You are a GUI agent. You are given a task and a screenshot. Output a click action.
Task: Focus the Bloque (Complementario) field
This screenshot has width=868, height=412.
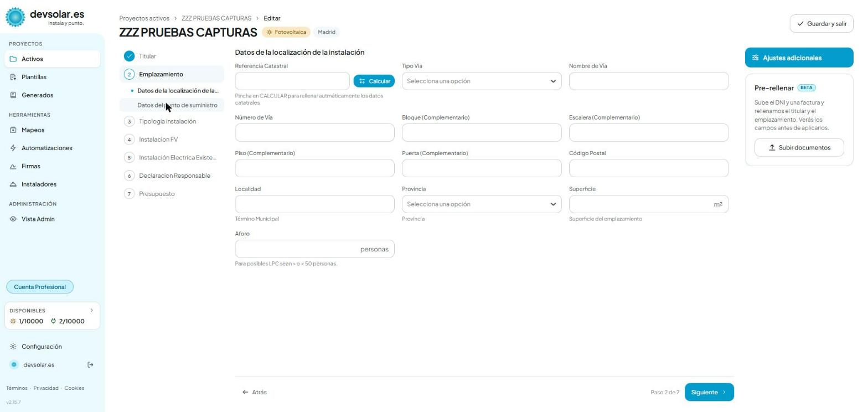[482, 133]
